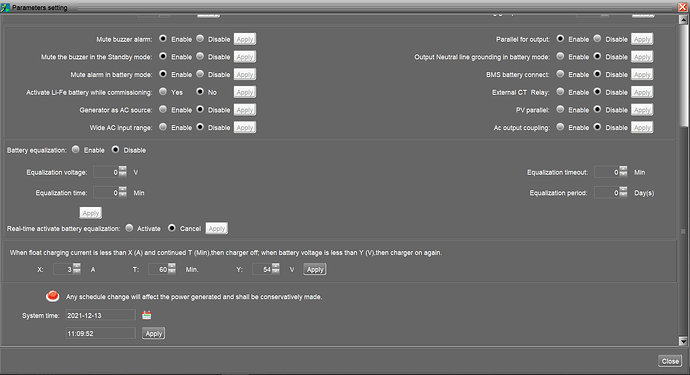Click the red warning indicator icon
Viewport: 690px width, 375px height.
[53, 296]
